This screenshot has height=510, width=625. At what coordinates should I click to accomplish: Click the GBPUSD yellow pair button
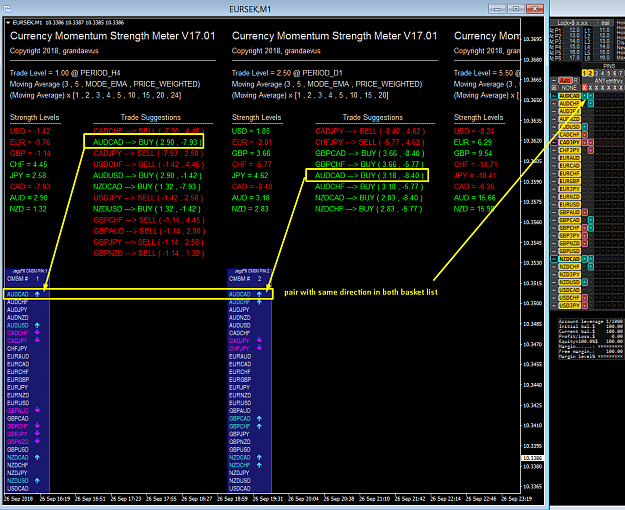tap(570, 251)
